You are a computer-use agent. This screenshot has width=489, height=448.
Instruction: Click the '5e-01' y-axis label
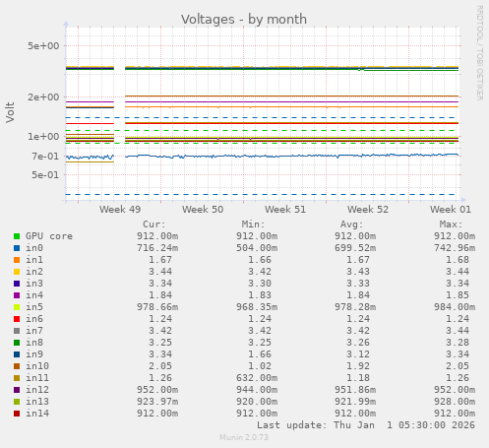[45, 175]
